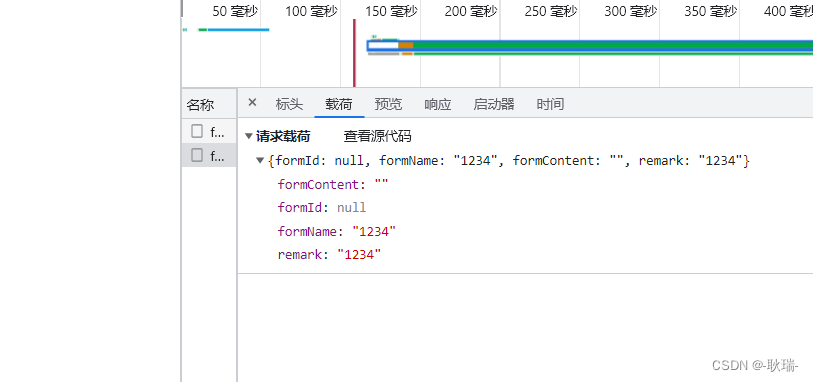Viewport: 813px width, 382px height.
Task: Select the formContent property line
Action: coord(333,185)
